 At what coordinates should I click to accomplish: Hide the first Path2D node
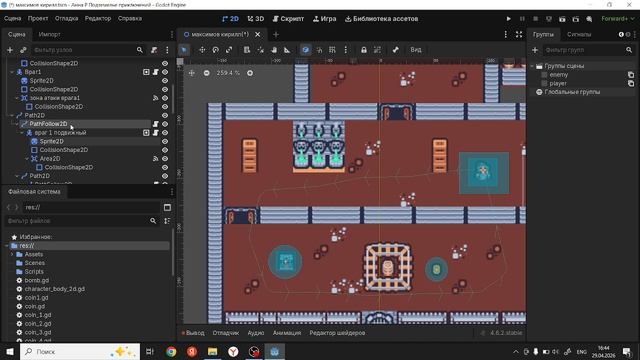[165, 116]
